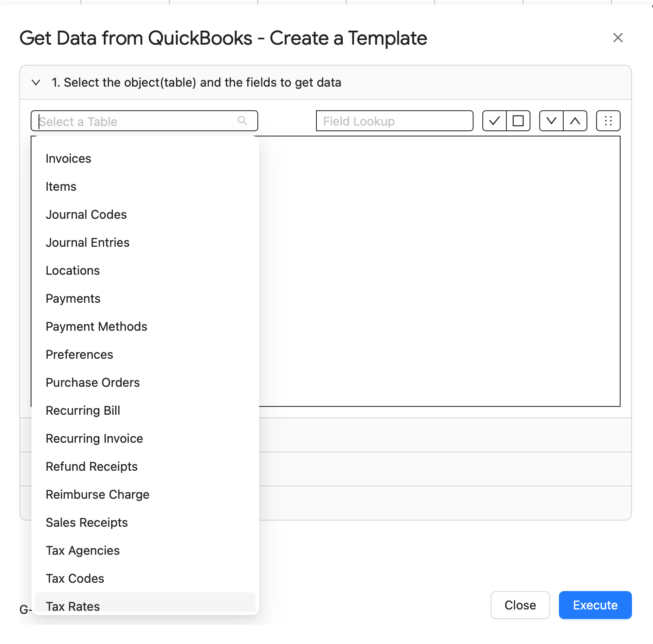Select Tax Codes in the list

pyautogui.click(x=145, y=578)
